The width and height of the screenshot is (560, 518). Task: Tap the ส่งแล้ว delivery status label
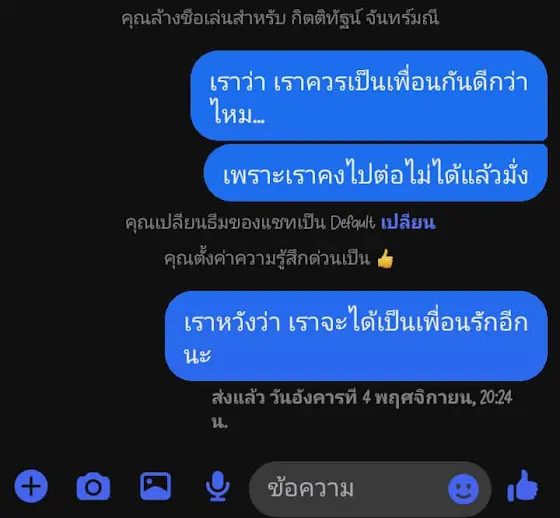point(238,397)
